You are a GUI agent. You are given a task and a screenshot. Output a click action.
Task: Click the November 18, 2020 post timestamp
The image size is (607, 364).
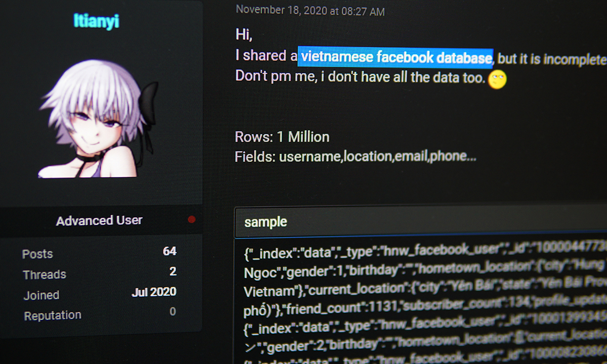310,10
